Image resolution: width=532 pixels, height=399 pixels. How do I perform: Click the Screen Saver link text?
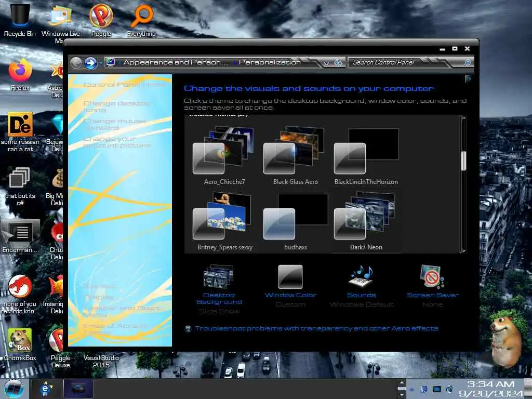coord(433,295)
